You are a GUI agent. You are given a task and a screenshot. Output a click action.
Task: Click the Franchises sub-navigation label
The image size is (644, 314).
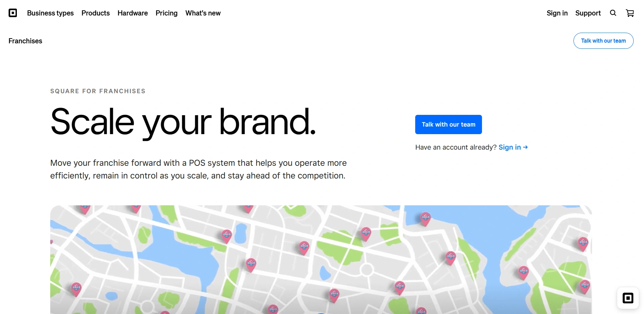[25, 41]
